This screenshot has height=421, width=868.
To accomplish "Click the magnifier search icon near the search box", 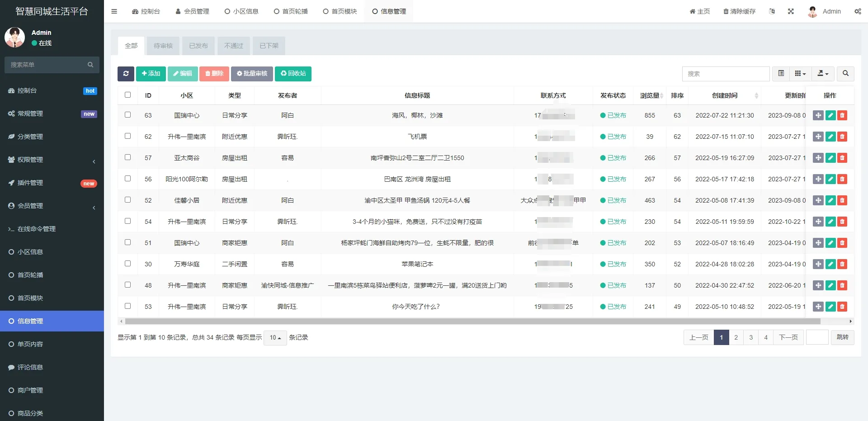I will click(844, 74).
